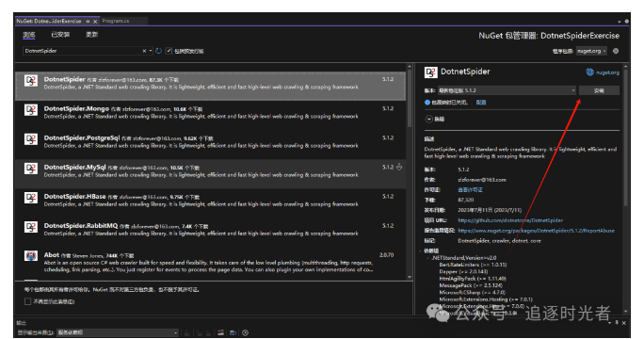
Task: Open the github.com DotnetSpider project URL
Action: pos(510,220)
